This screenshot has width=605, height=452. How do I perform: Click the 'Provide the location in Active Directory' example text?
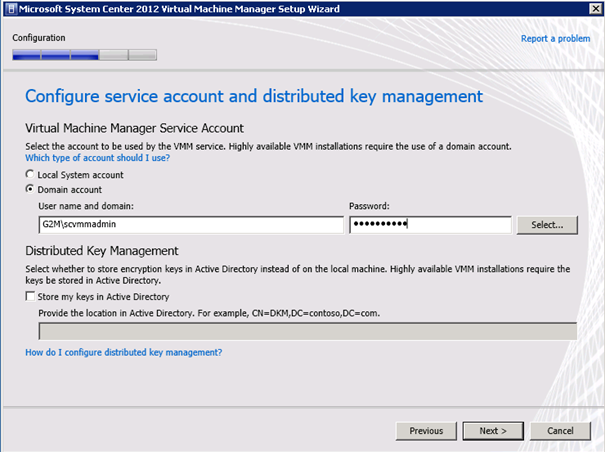click(x=209, y=313)
